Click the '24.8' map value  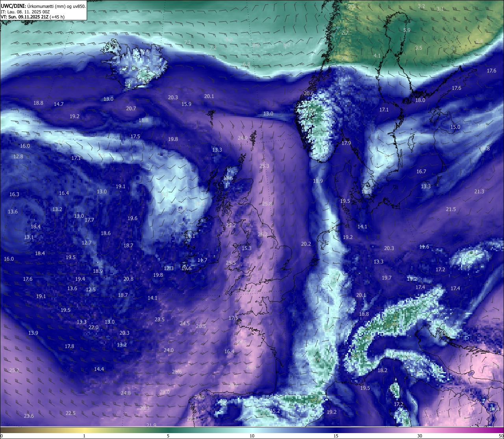pyautogui.click(x=126, y=393)
